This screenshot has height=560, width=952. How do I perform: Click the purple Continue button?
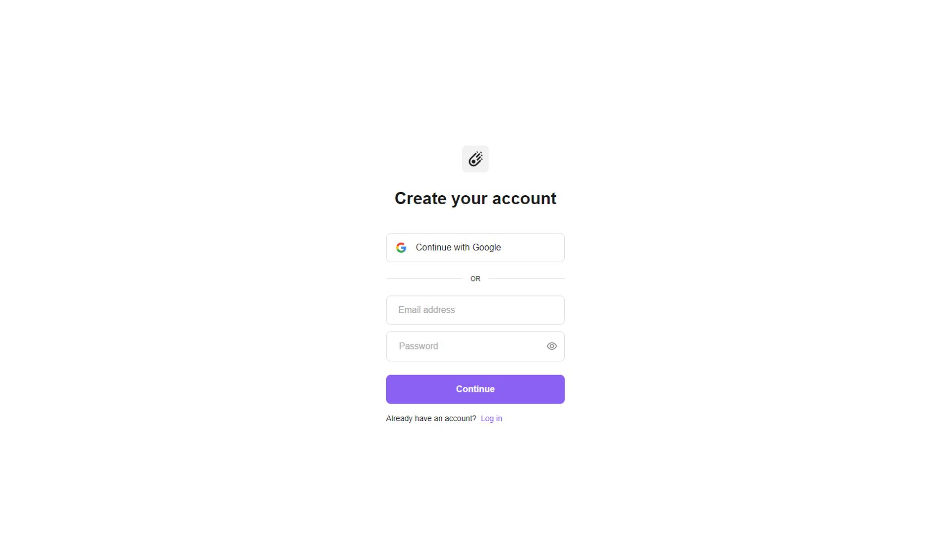(476, 389)
